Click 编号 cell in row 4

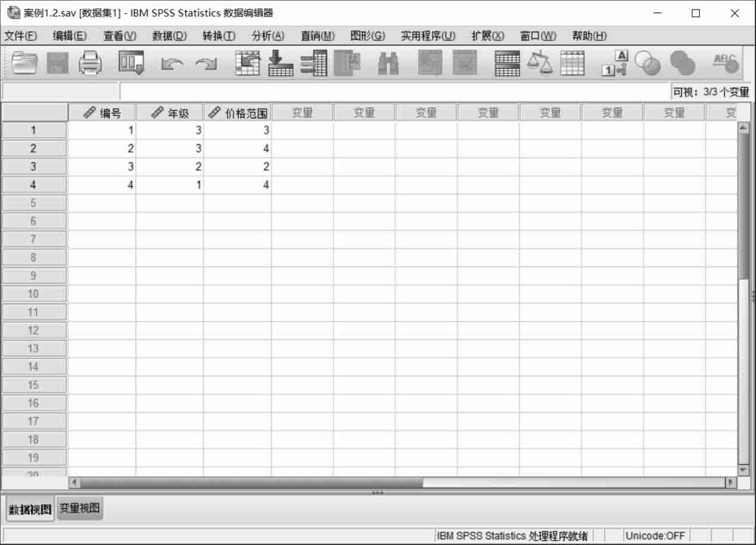coord(102,185)
